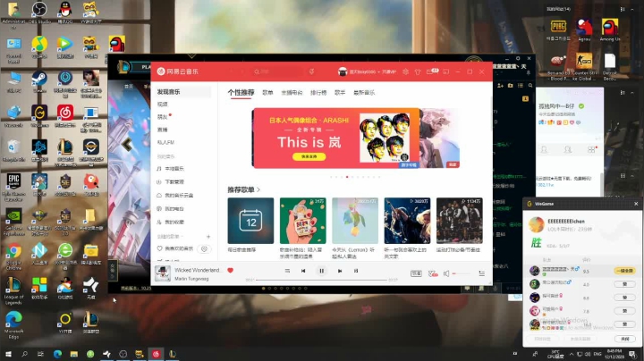Click previous arrow in League client carousel
The height and width of the screenshot is (361, 644).
tap(127, 144)
